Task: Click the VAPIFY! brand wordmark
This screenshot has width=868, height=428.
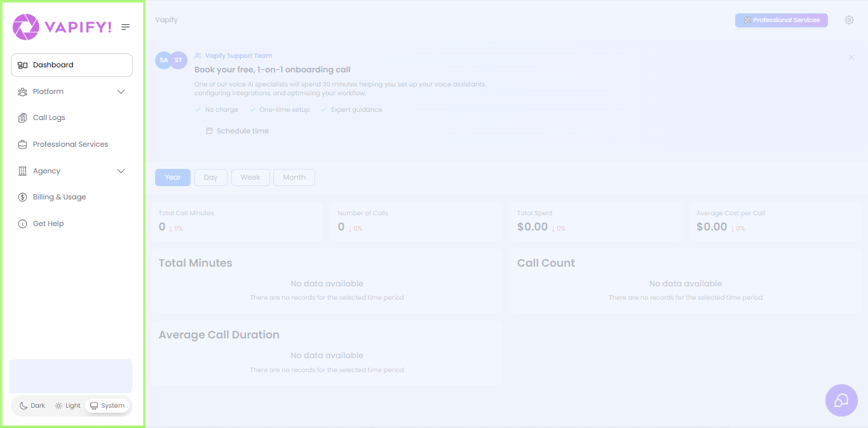Action: pos(78,27)
